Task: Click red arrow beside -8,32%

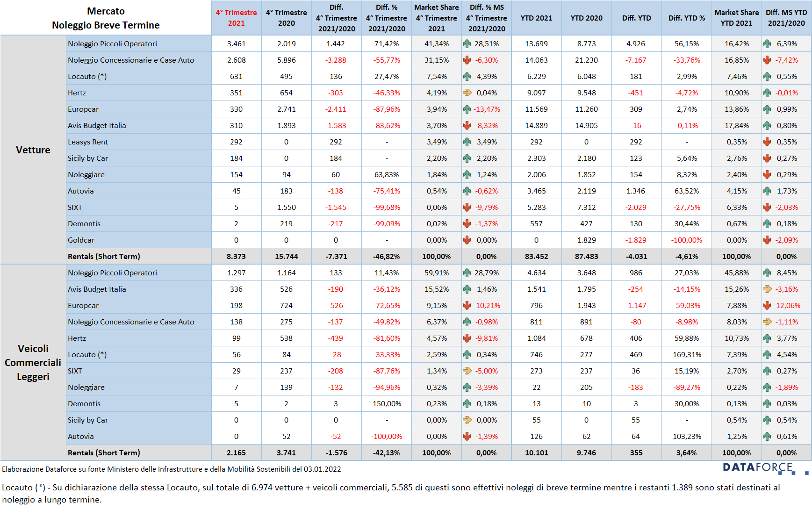Action: pyautogui.click(x=467, y=126)
